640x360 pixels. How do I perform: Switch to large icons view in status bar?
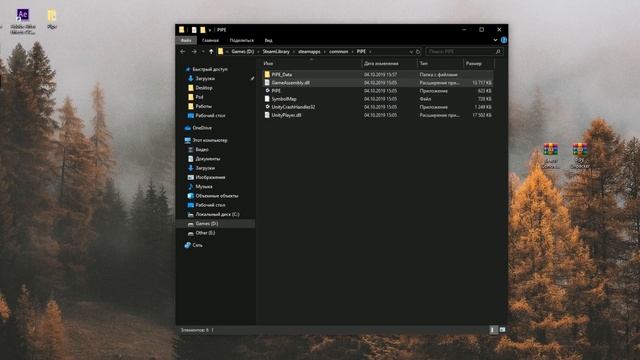pos(502,330)
